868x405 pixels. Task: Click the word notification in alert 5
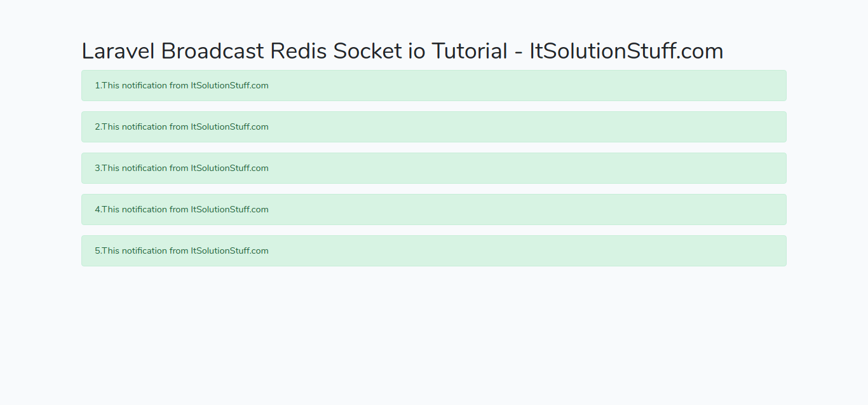[x=144, y=251]
